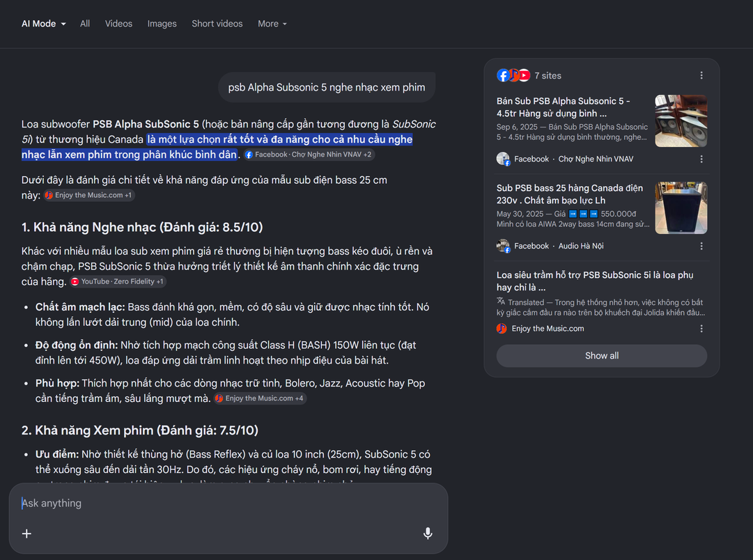Switch to the Short videos tab
This screenshot has height=560, width=753.
coord(217,24)
